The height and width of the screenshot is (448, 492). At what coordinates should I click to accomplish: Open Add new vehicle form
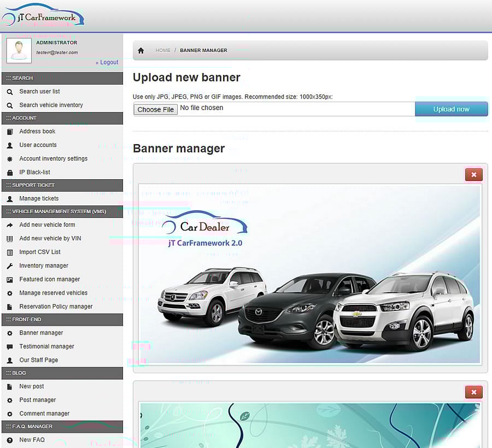[47, 225]
